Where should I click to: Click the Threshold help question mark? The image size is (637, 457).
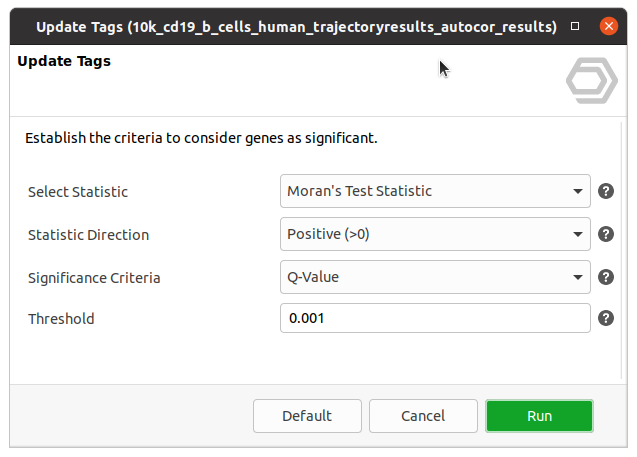point(605,319)
